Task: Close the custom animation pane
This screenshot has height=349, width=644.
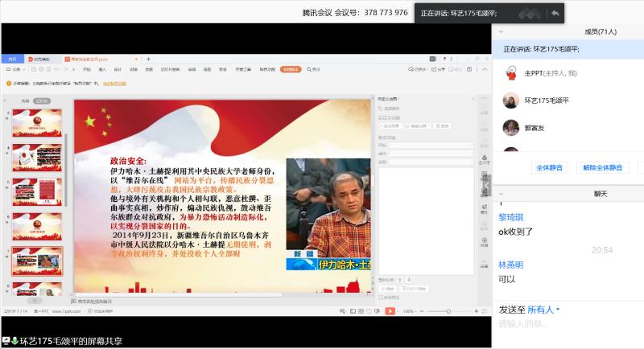Action: (x=473, y=99)
